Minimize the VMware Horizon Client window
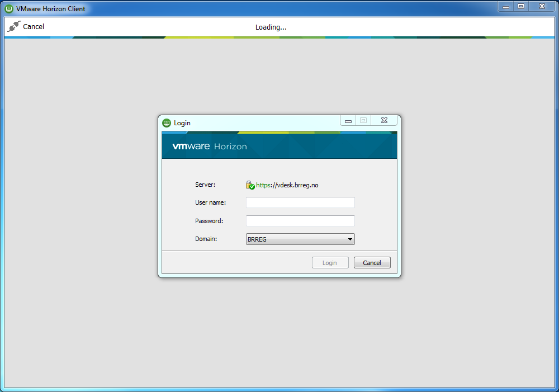 point(505,6)
